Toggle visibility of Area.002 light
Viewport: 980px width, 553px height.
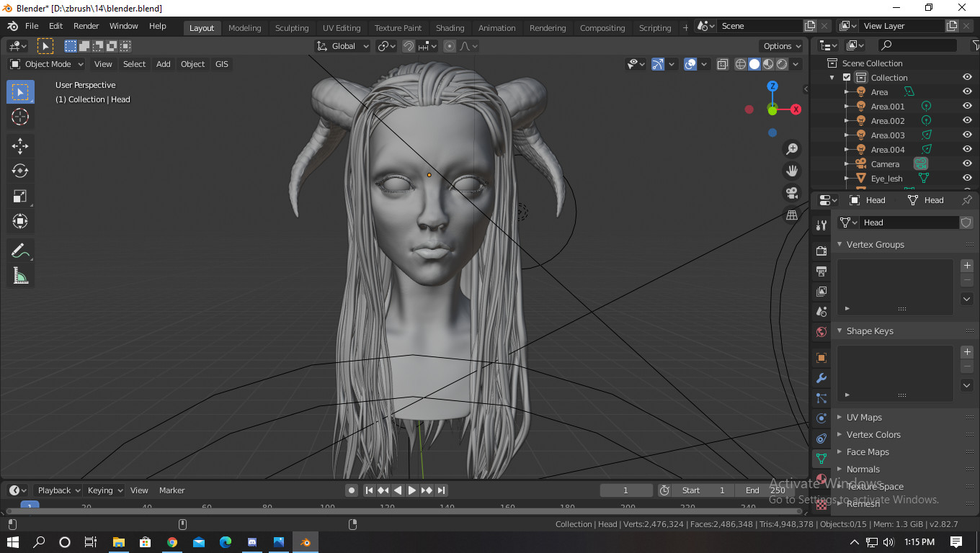(967, 121)
